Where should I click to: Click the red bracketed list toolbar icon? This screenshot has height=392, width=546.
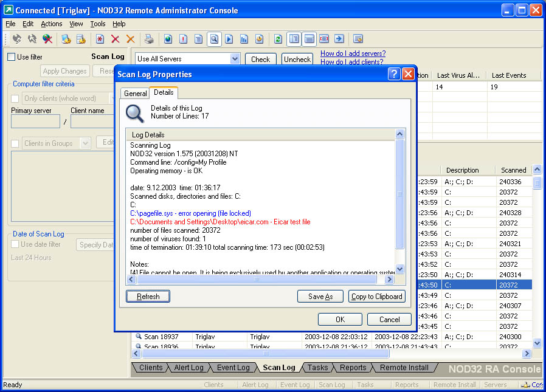[324, 39]
